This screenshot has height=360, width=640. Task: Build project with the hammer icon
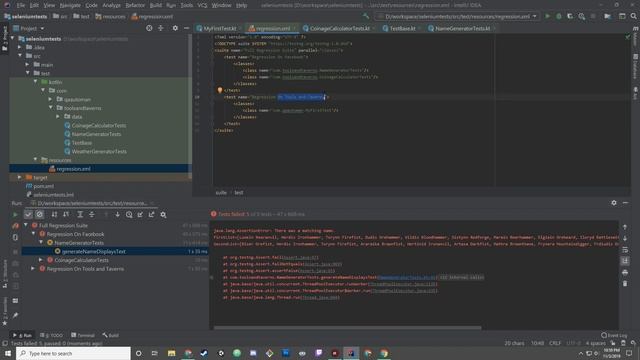(x=366, y=16)
